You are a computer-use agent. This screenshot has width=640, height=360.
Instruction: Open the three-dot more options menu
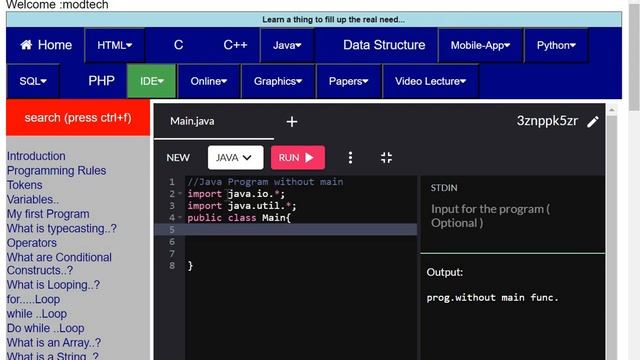350,158
